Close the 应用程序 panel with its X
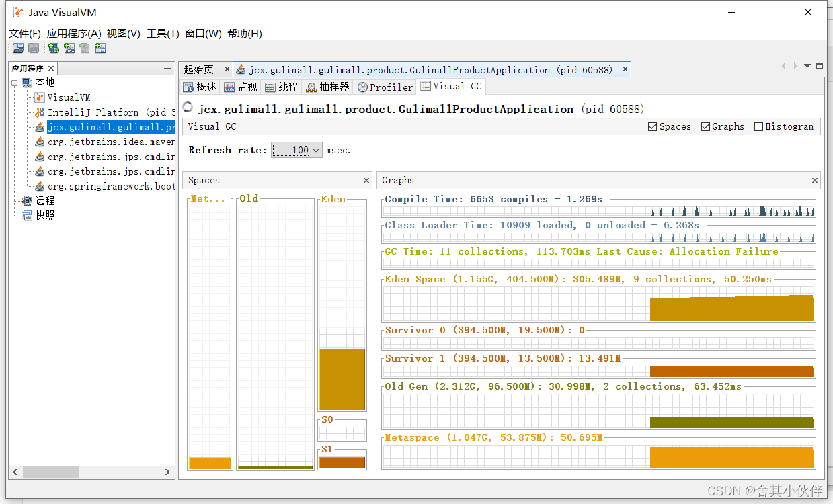The width and height of the screenshot is (833, 504). [x=51, y=68]
